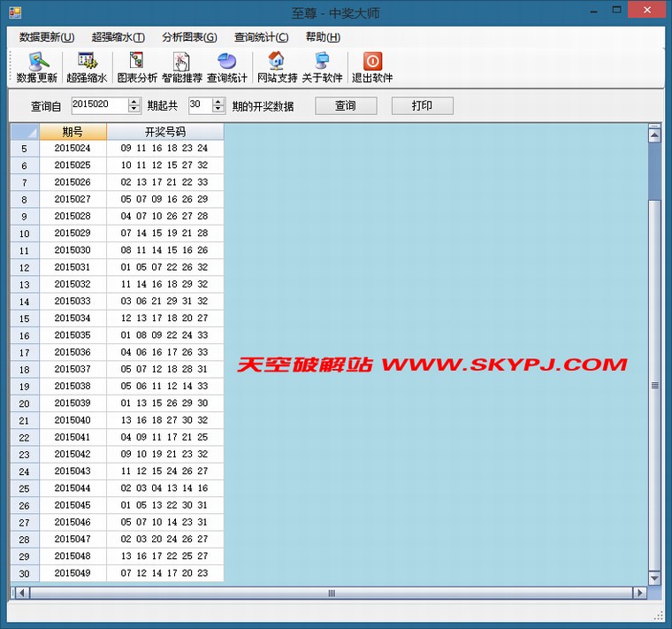Open 网站支持 website support

pos(277,67)
